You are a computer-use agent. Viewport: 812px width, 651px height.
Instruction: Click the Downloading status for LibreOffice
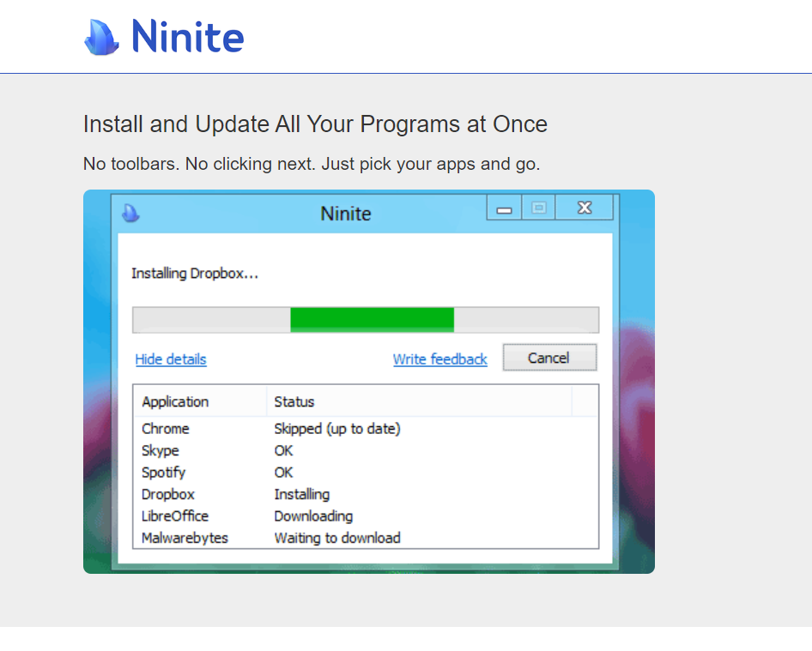click(x=313, y=516)
